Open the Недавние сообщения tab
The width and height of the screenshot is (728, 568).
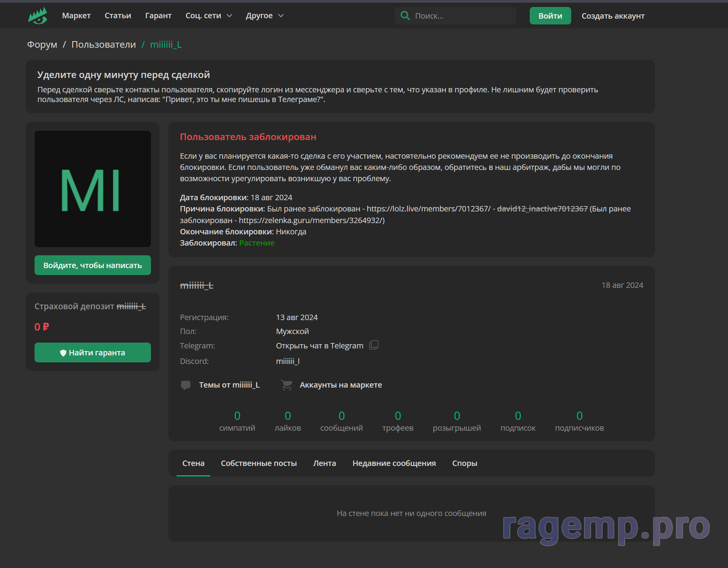[x=394, y=463]
